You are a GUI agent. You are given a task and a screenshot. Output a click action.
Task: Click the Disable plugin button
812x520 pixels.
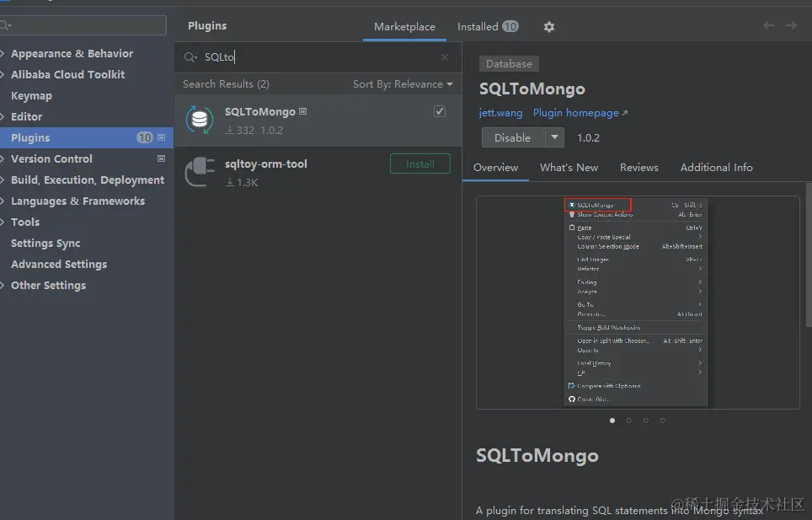pos(513,137)
